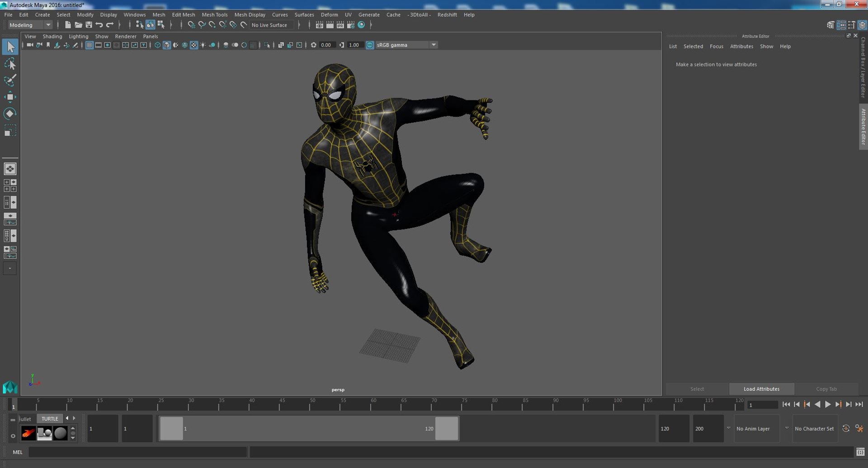
Task: Undo the last action in the status line
Action: pos(99,25)
